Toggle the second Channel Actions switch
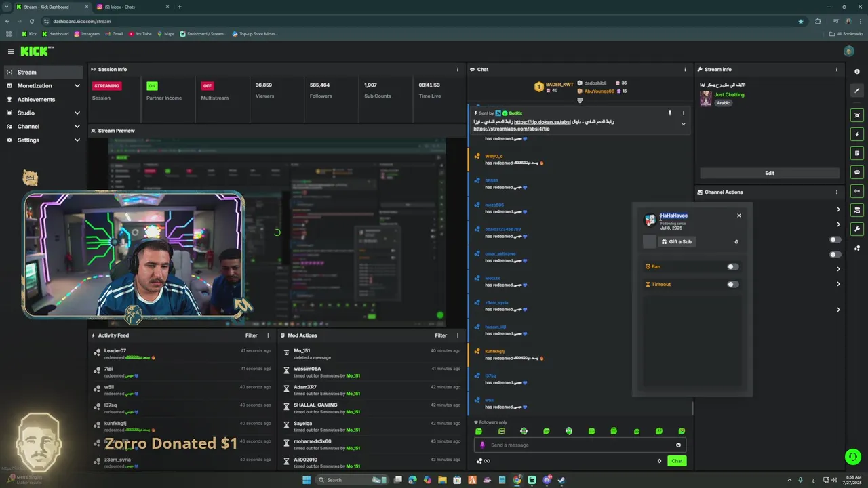The height and width of the screenshot is (488, 868). (835, 255)
